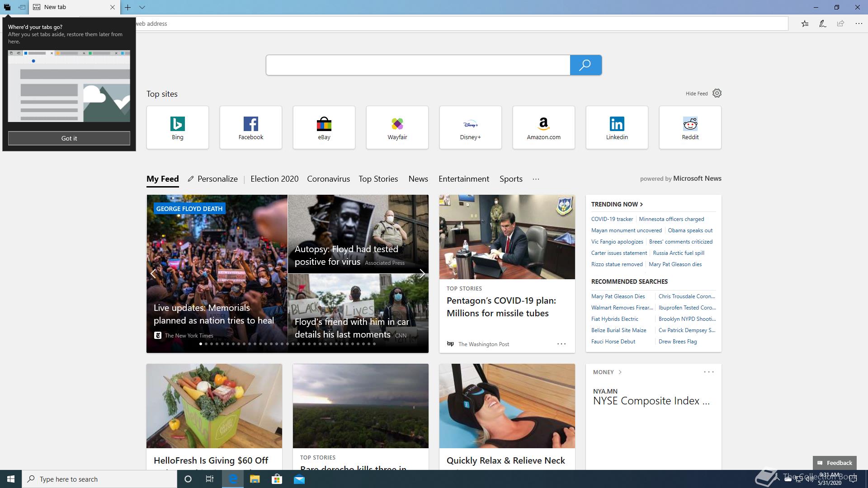Switch to Entertainment tab
This screenshot has width=868, height=488.
tap(464, 179)
